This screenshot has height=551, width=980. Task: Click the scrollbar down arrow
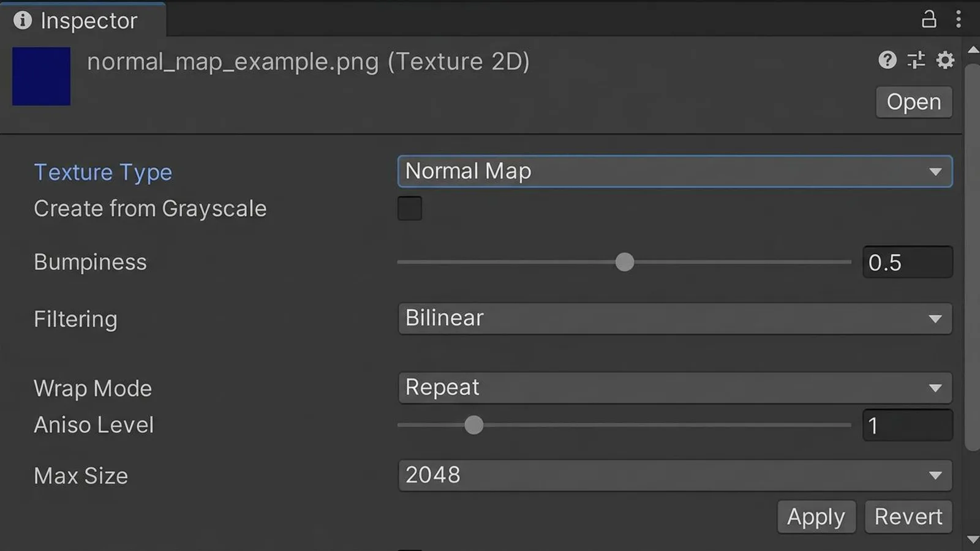[x=973, y=539]
